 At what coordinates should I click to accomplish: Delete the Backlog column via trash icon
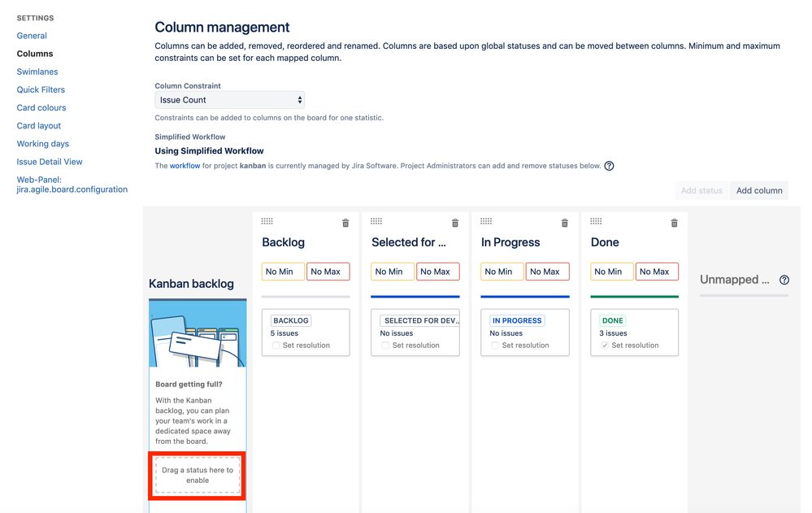(x=345, y=223)
